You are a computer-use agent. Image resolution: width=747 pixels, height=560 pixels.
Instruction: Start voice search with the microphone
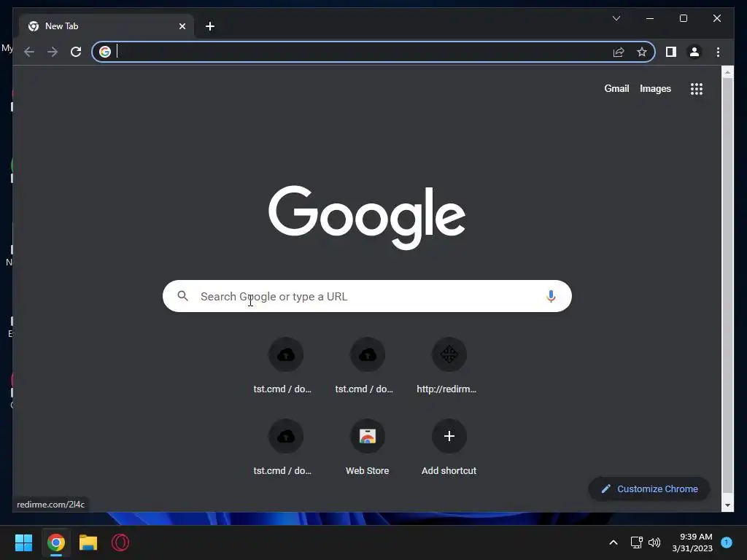point(551,296)
